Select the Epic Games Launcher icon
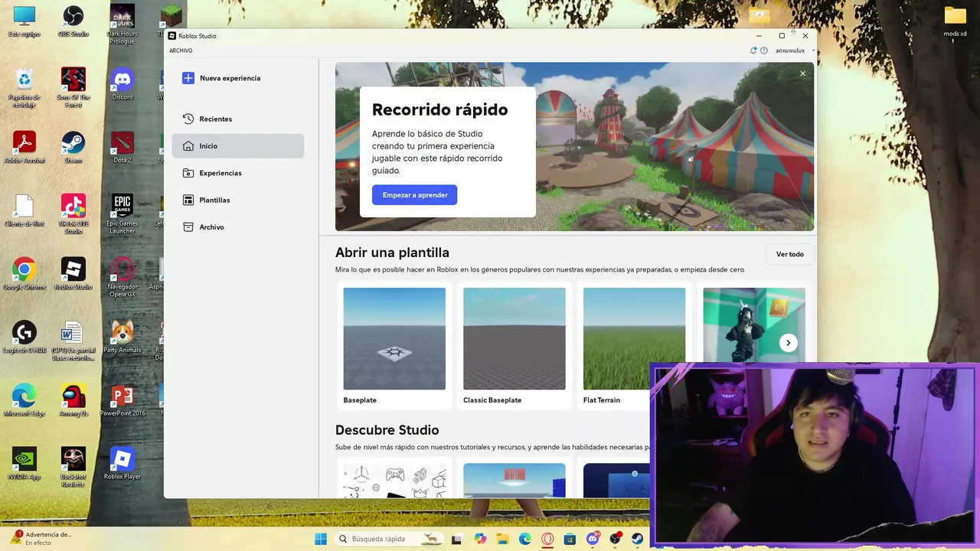980x551 pixels. point(122,214)
